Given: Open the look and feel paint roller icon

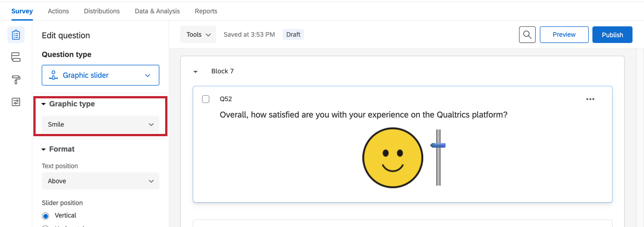Looking at the screenshot, I should pyautogui.click(x=16, y=79).
